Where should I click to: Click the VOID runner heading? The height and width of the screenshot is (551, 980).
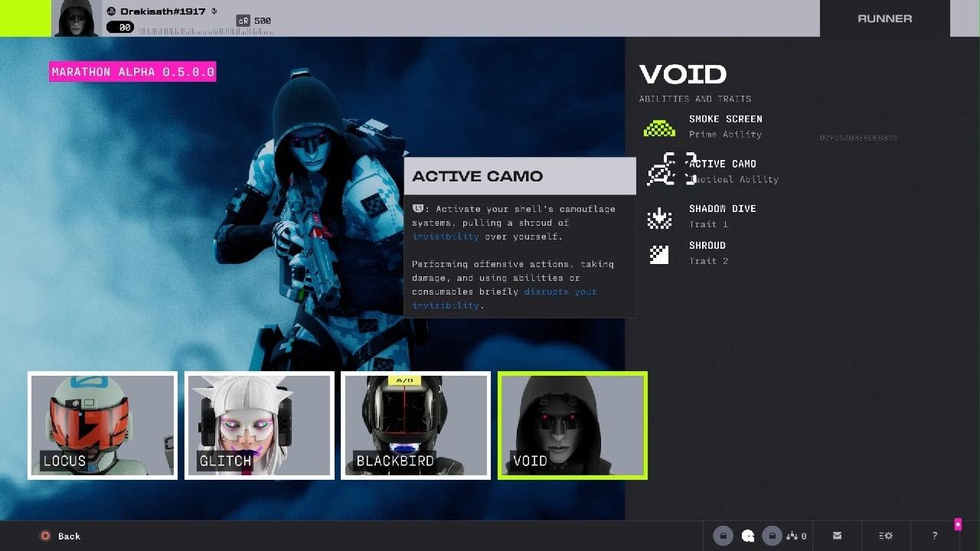[683, 74]
